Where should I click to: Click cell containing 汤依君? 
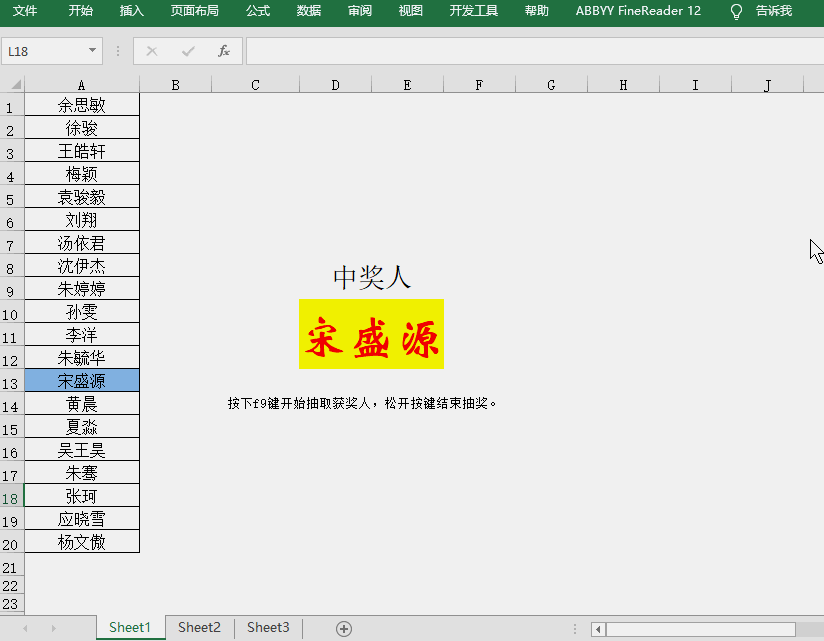(x=81, y=243)
